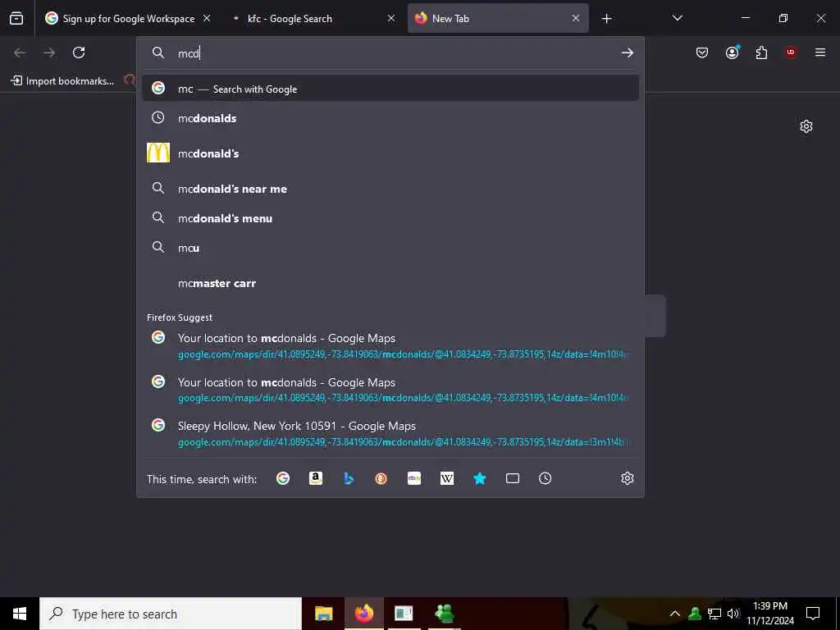
Task: Expand list all tabs chevron
Action: 677,19
